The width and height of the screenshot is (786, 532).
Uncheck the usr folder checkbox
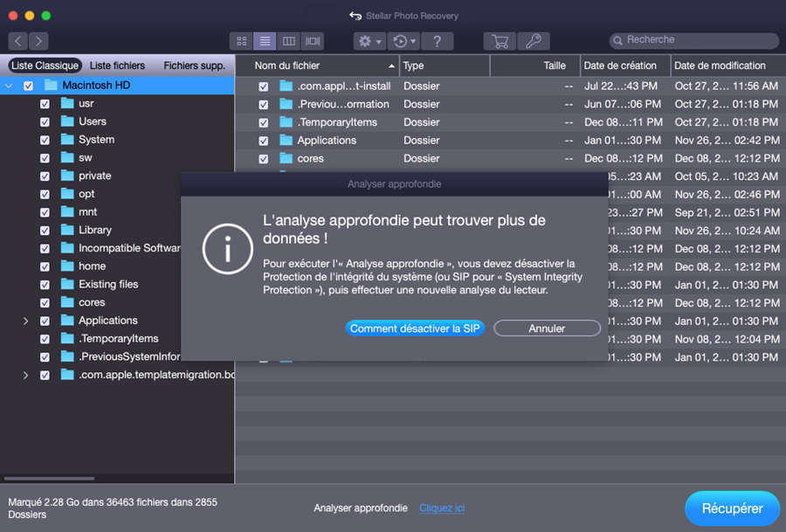[x=45, y=104]
